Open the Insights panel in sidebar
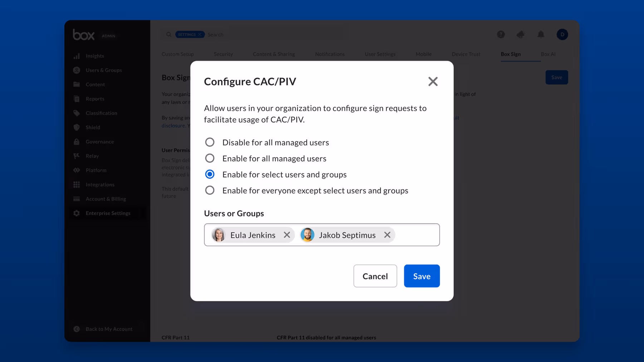The height and width of the screenshot is (362, 644). click(x=95, y=56)
